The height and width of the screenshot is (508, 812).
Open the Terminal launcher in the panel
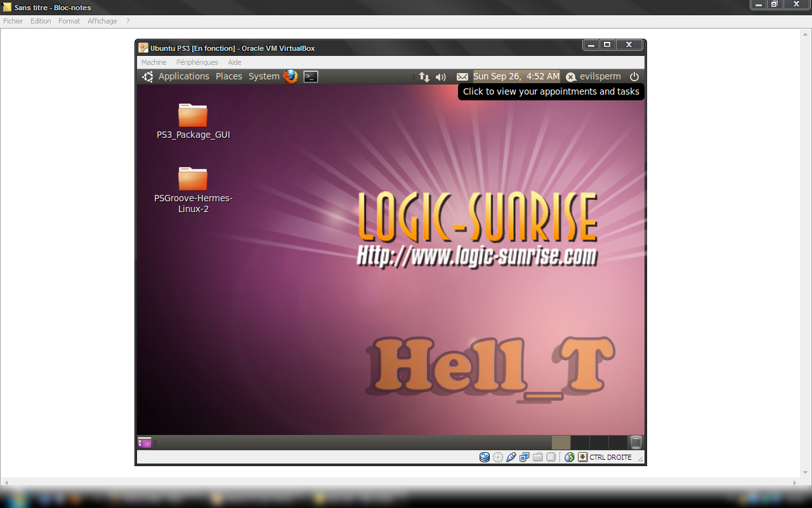[310, 76]
